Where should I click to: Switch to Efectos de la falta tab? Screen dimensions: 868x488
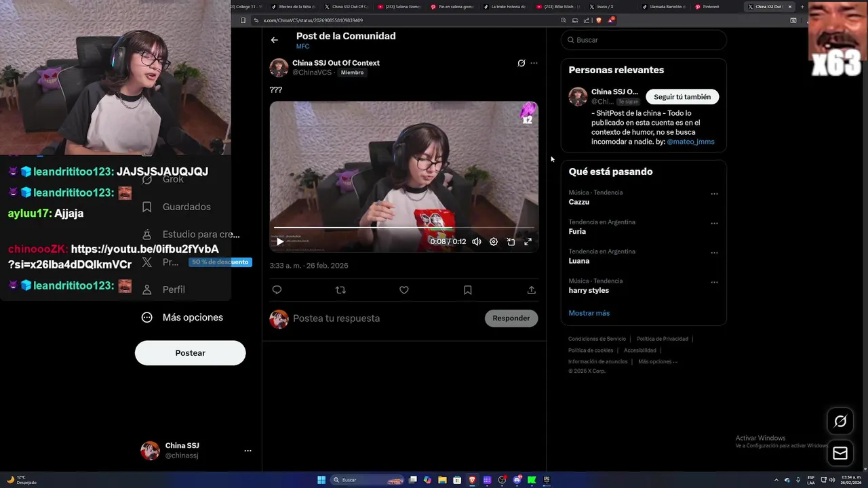click(x=293, y=7)
